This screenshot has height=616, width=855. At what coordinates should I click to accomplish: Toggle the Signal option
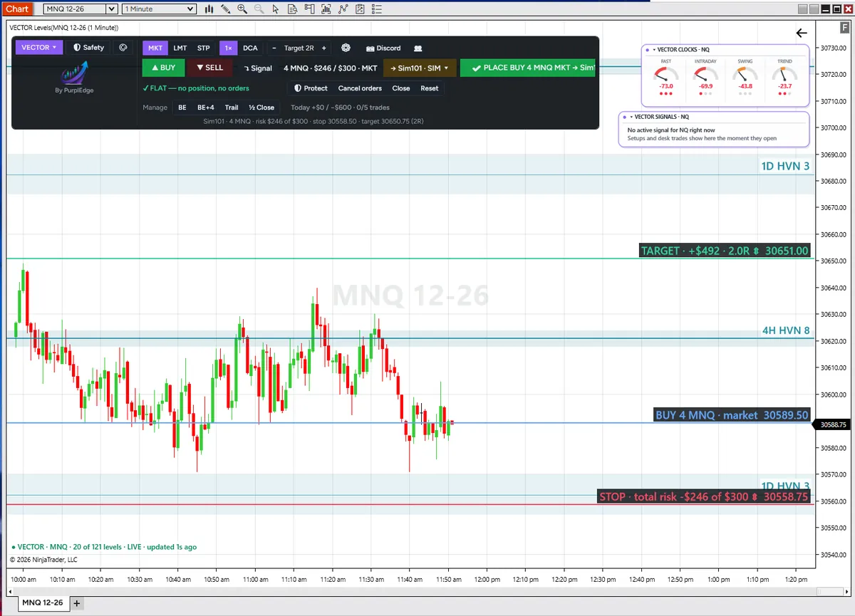pyautogui.click(x=257, y=68)
